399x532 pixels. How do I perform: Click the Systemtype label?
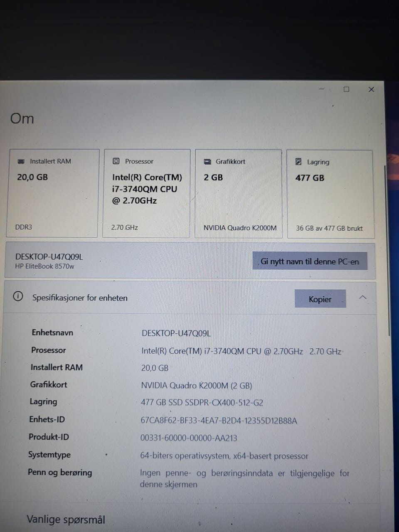[49, 455]
